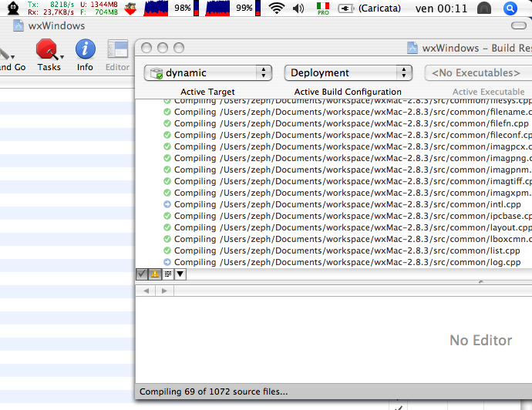Open the Active Target dropdown (dynamic)
This screenshot has width=532, height=410.
(x=208, y=73)
